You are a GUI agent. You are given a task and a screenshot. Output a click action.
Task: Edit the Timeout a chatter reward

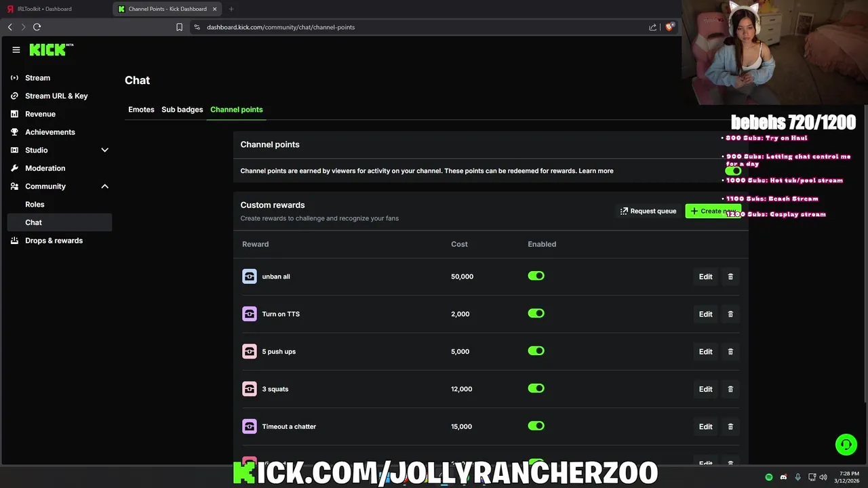click(705, 426)
